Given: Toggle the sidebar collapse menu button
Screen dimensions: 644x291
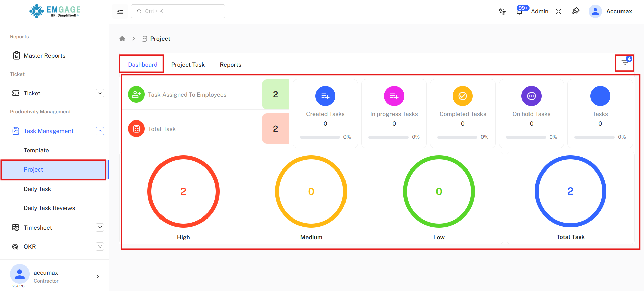Looking at the screenshot, I should [x=120, y=11].
